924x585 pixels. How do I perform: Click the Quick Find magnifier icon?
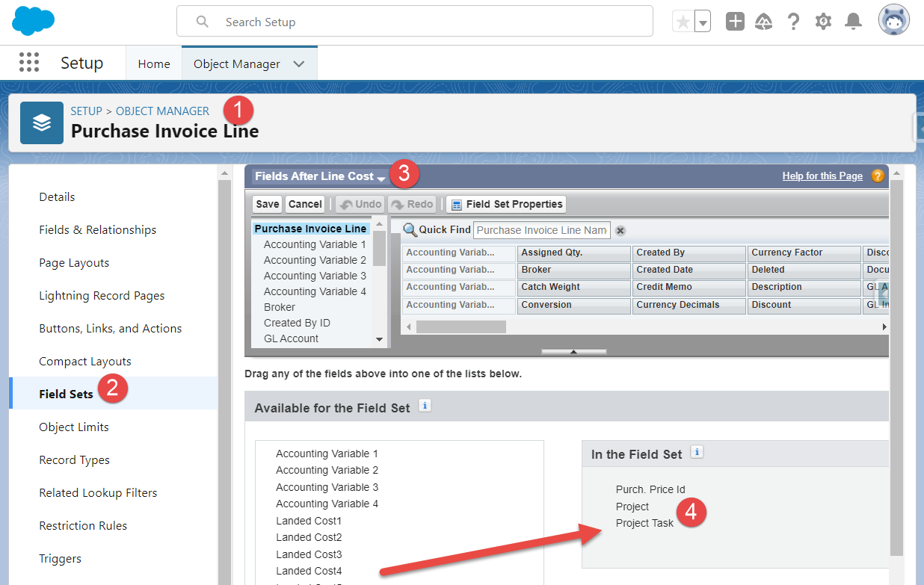coord(410,229)
